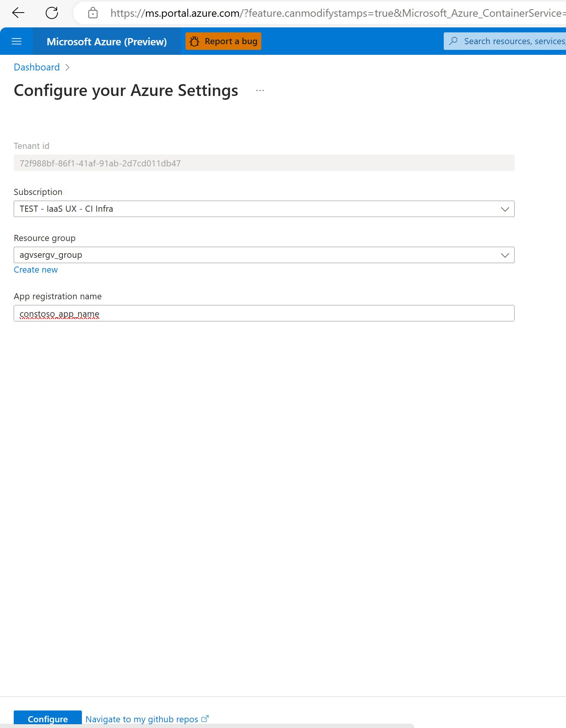Screen dimensions: 566x728
Task: Click the browser address bar URL
Action: pyautogui.click(x=335, y=13)
